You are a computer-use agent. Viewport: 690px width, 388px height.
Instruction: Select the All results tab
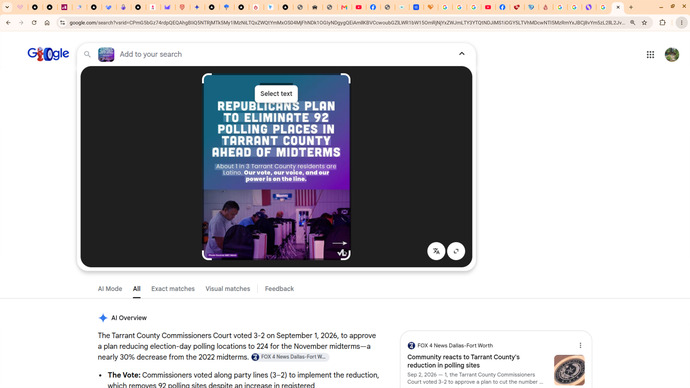pyautogui.click(x=137, y=289)
